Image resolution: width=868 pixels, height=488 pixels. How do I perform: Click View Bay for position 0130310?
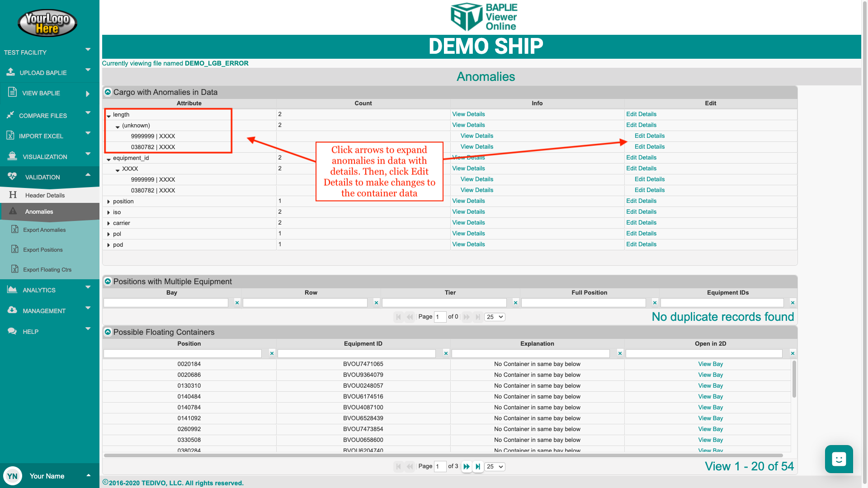710,385
